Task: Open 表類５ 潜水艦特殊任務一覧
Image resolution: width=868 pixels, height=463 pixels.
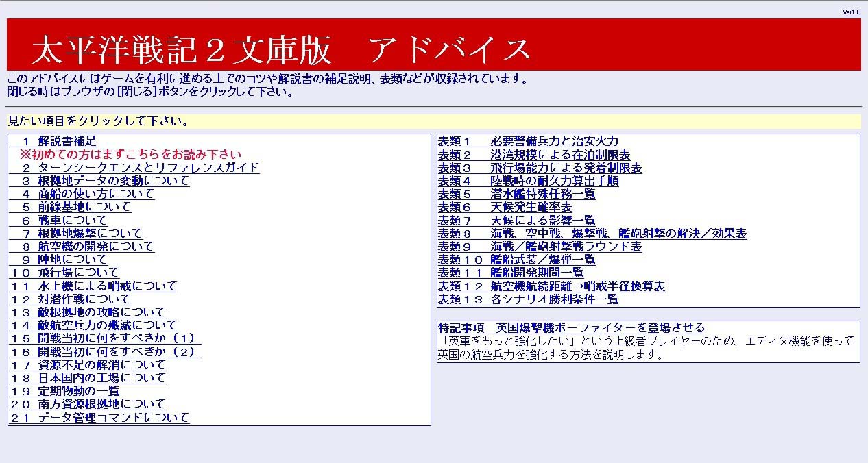Action: pos(516,194)
